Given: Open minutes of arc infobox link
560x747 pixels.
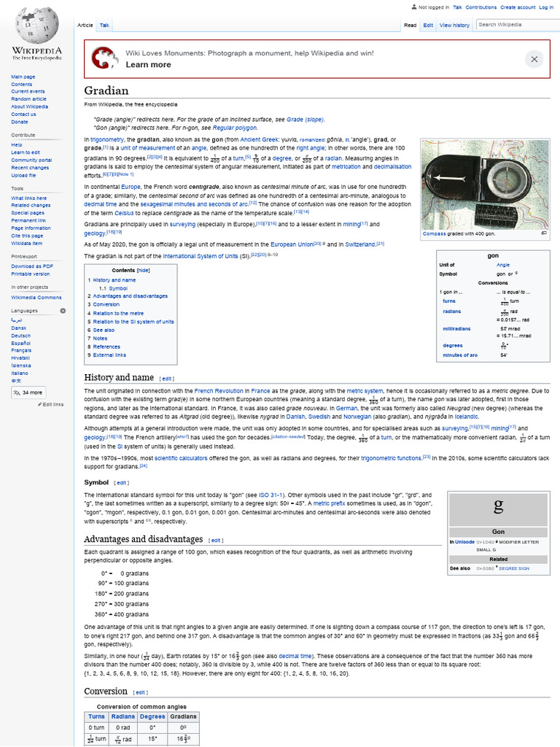Looking at the screenshot, I should 460,355.
